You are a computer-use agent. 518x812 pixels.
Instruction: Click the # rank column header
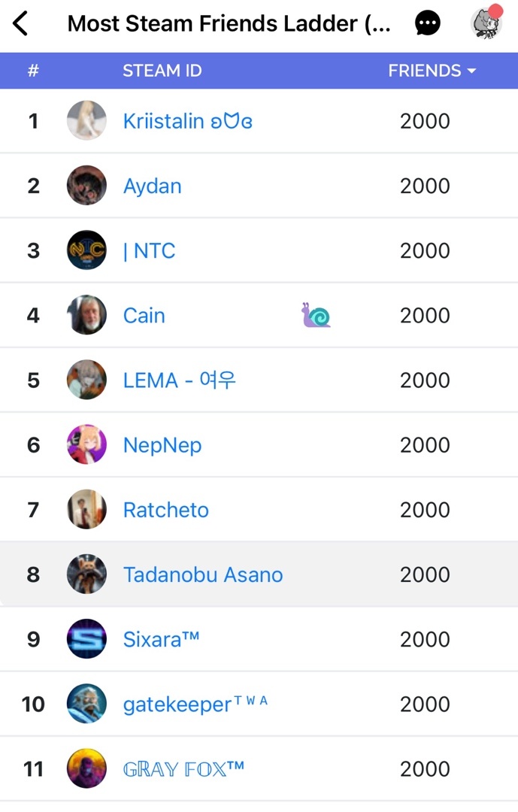click(33, 71)
